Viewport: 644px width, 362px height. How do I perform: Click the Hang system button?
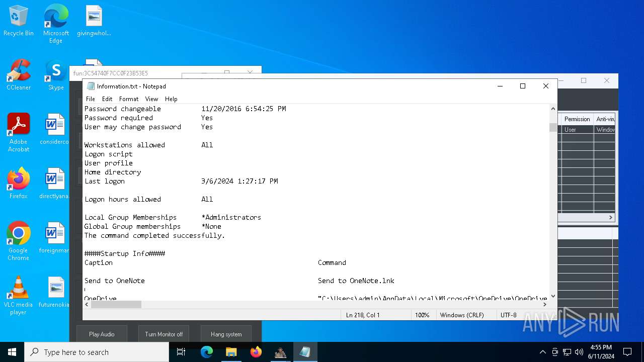click(x=226, y=334)
